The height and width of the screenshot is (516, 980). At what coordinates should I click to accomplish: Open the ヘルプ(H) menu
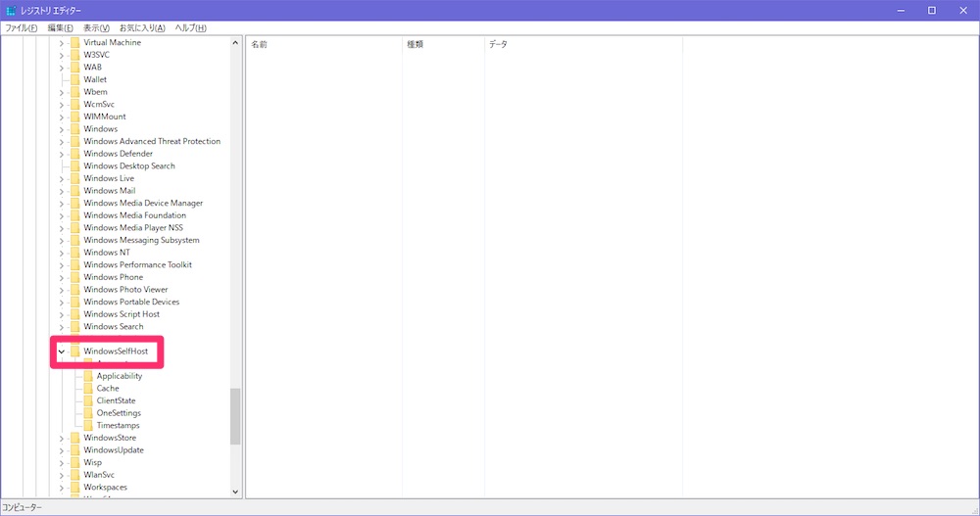(x=190, y=28)
